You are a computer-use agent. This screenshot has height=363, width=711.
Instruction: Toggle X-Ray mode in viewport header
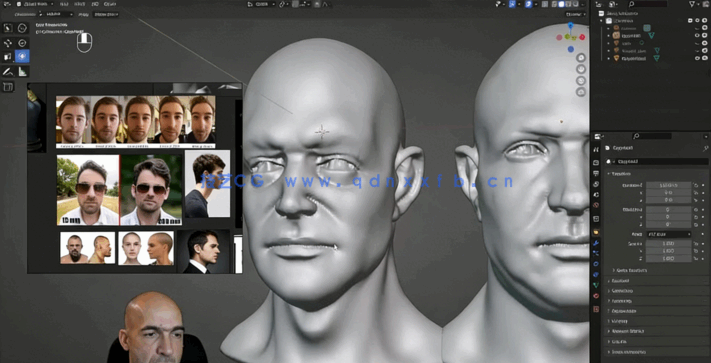(544, 4)
